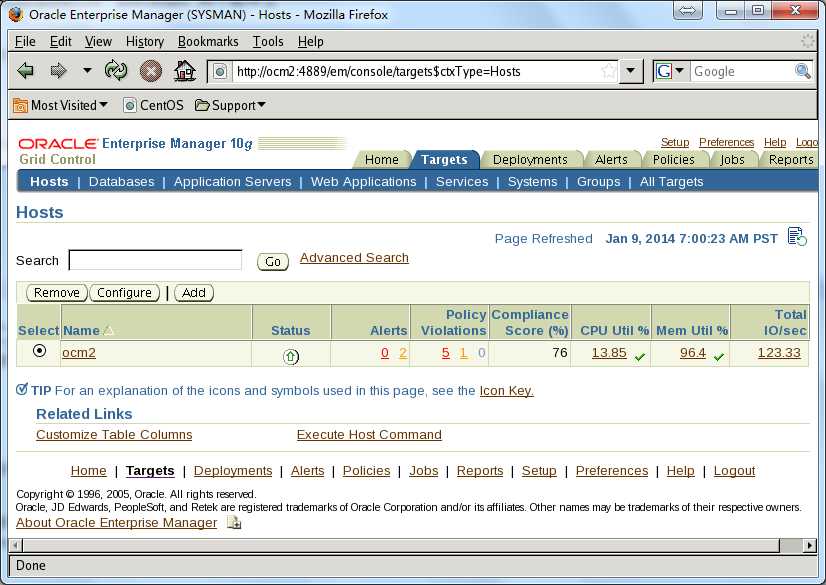Open the Mem Util 96.4 link
The image size is (826, 585).
coord(693,353)
